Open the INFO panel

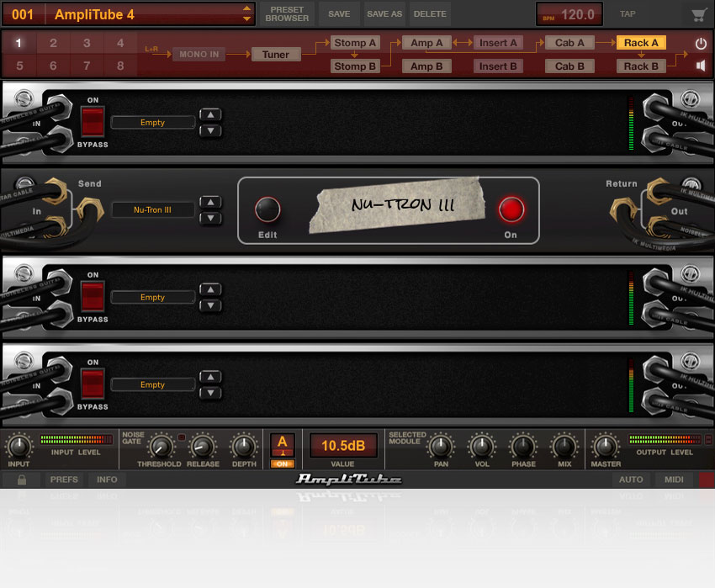click(107, 479)
